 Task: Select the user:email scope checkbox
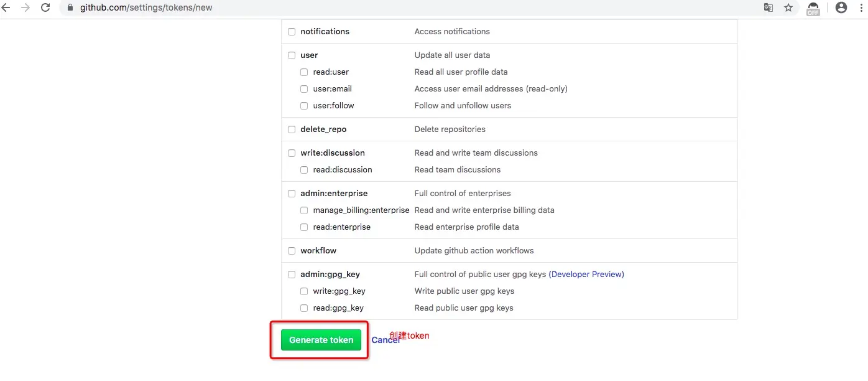point(304,89)
